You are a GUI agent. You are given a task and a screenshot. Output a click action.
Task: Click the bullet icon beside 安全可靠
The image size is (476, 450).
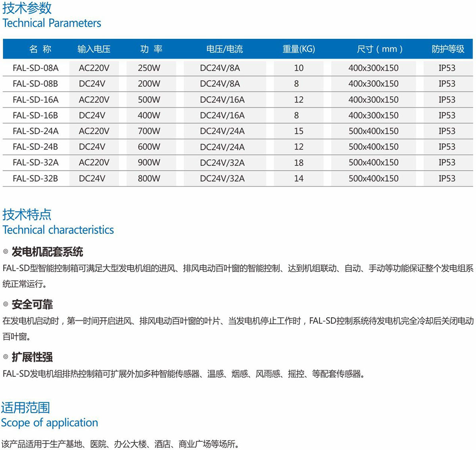point(6,304)
